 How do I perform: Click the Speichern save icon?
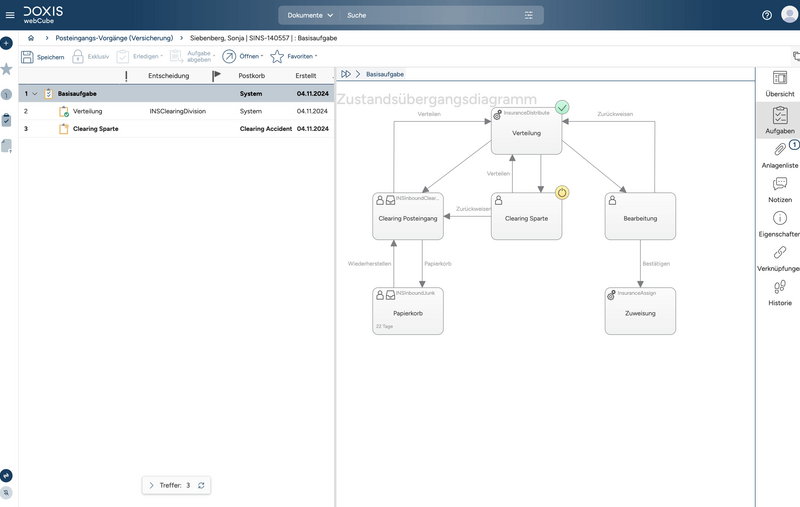(28, 57)
